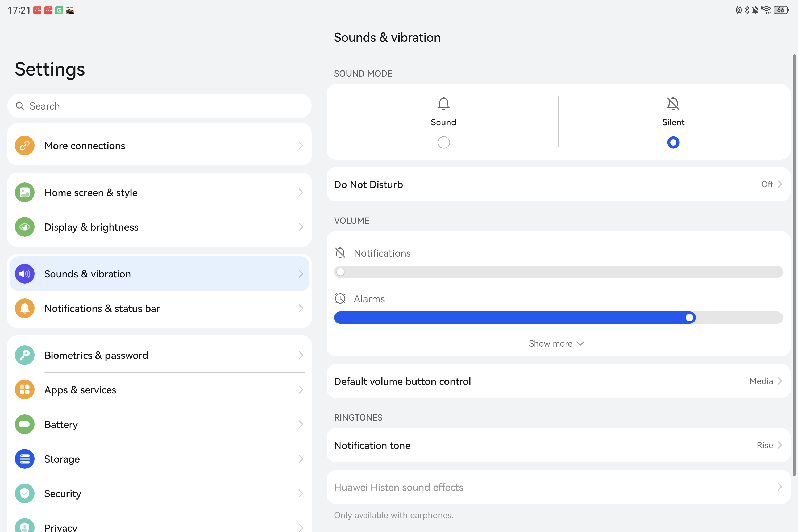
Task: Click the Settings Search field
Action: [159, 106]
